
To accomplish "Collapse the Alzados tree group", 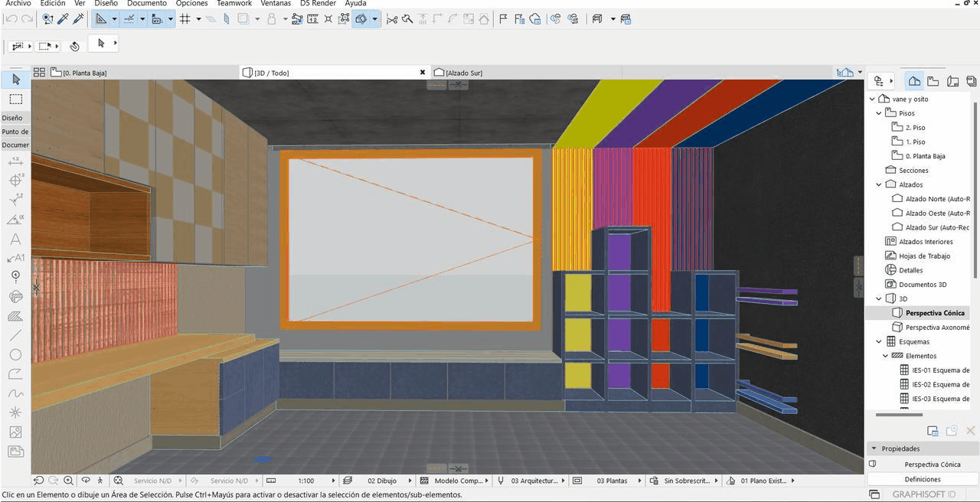I will pos(879,184).
